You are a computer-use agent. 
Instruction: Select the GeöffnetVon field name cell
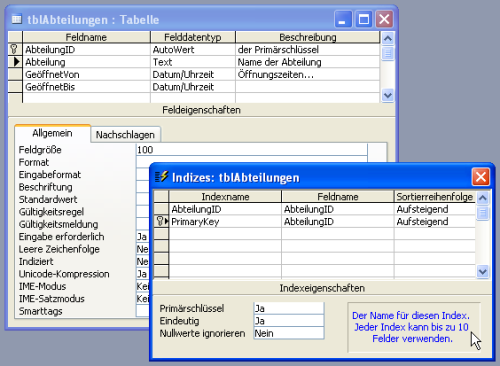coord(86,74)
